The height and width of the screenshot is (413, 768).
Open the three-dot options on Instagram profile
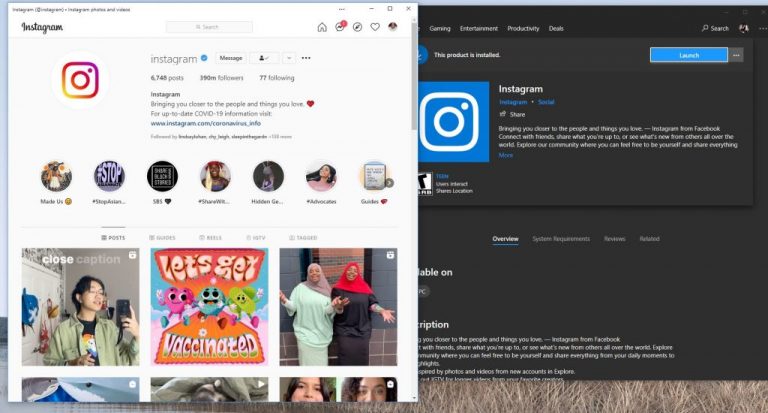pos(306,58)
